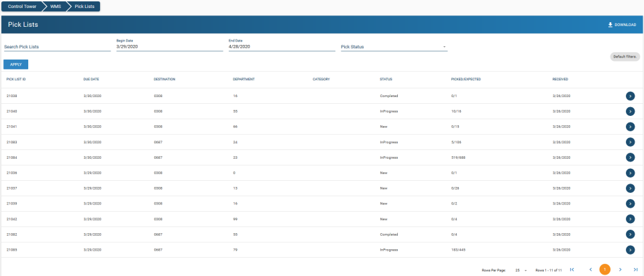Open details arrow for pick list 21084
The image size is (644, 276).
click(x=630, y=157)
